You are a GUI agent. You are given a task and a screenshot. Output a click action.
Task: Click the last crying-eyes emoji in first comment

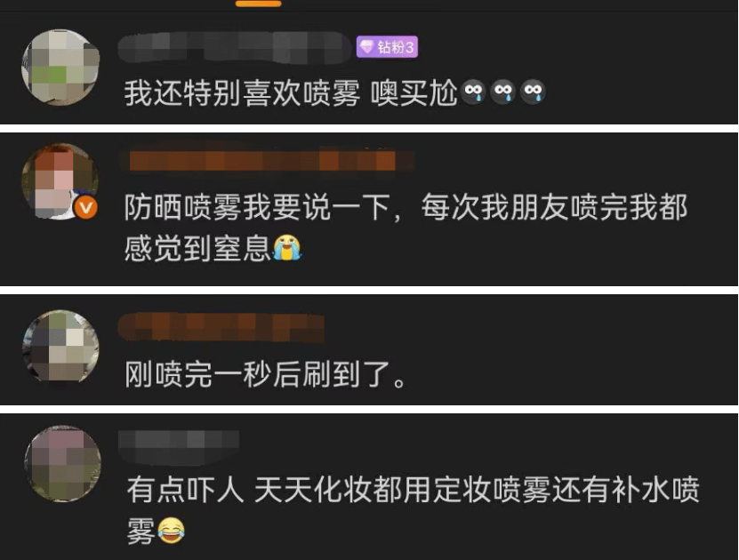click(533, 92)
